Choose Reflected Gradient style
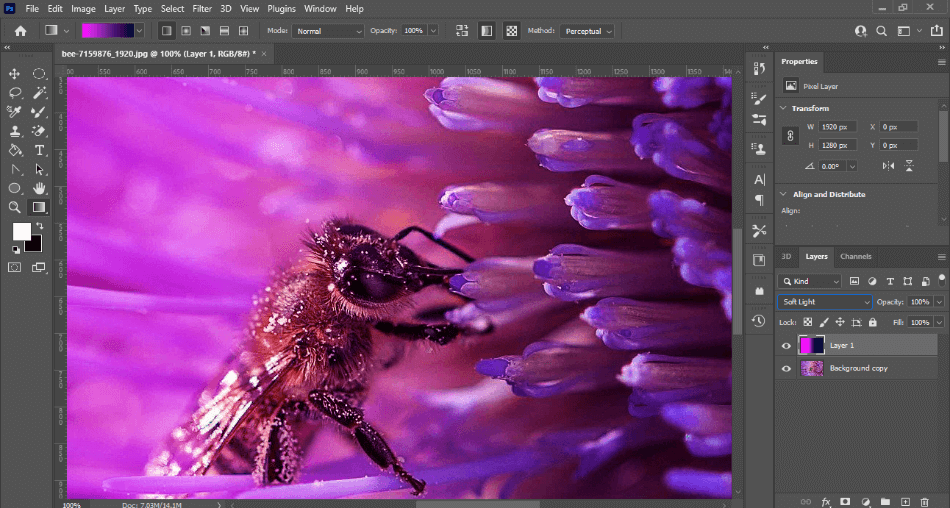The width and height of the screenshot is (950, 508). (x=224, y=31)
